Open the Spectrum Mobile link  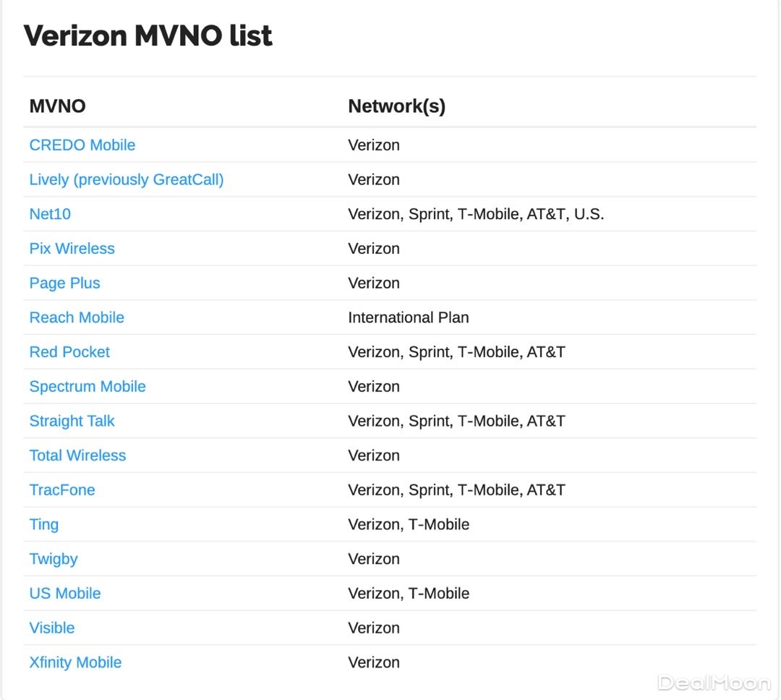[88, 387]
